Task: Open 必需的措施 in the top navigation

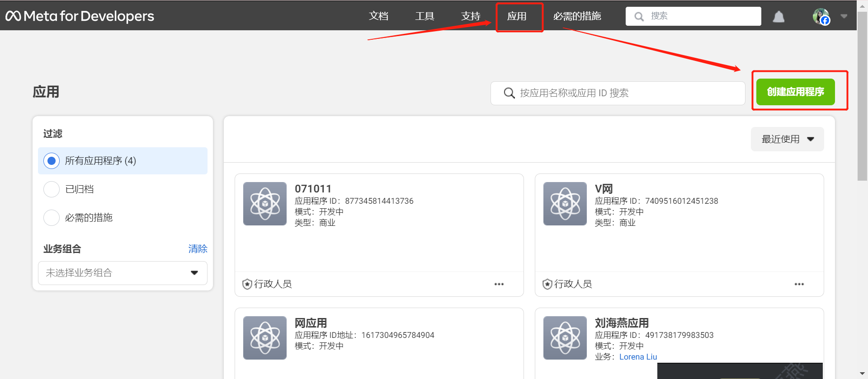Action: pyautogui.click(x=577, y=16)
